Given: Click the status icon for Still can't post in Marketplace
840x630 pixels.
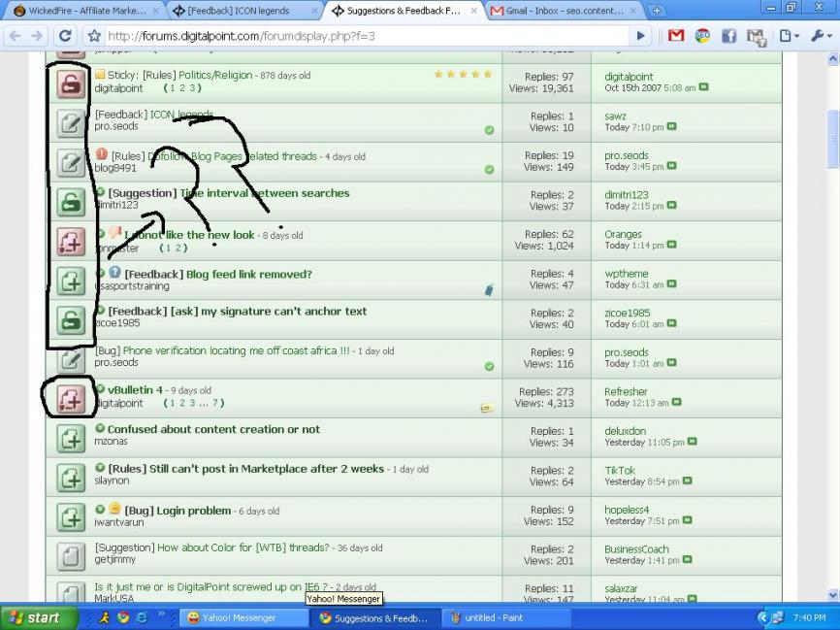Looking at the screenshot, I should tap(71, 478).
